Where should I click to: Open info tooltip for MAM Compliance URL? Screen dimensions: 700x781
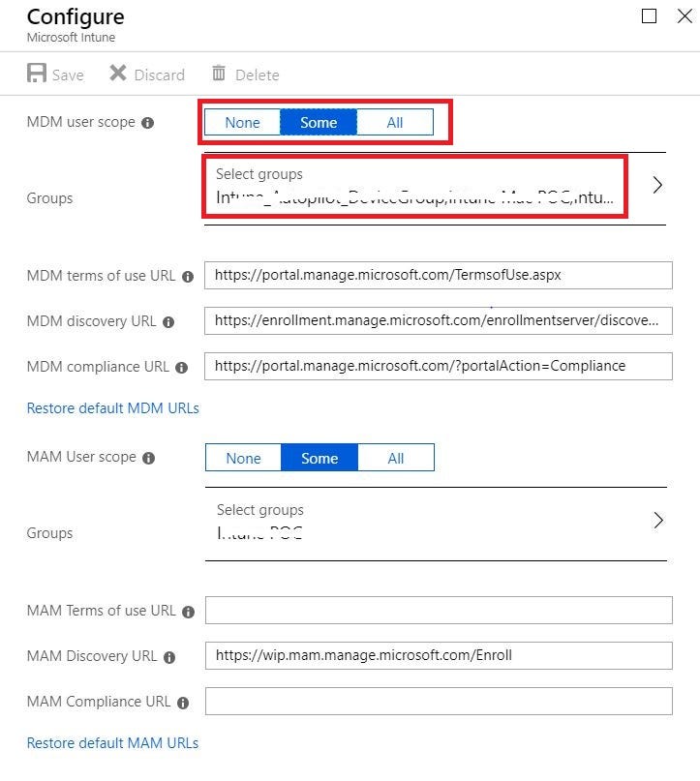(183, 703)
